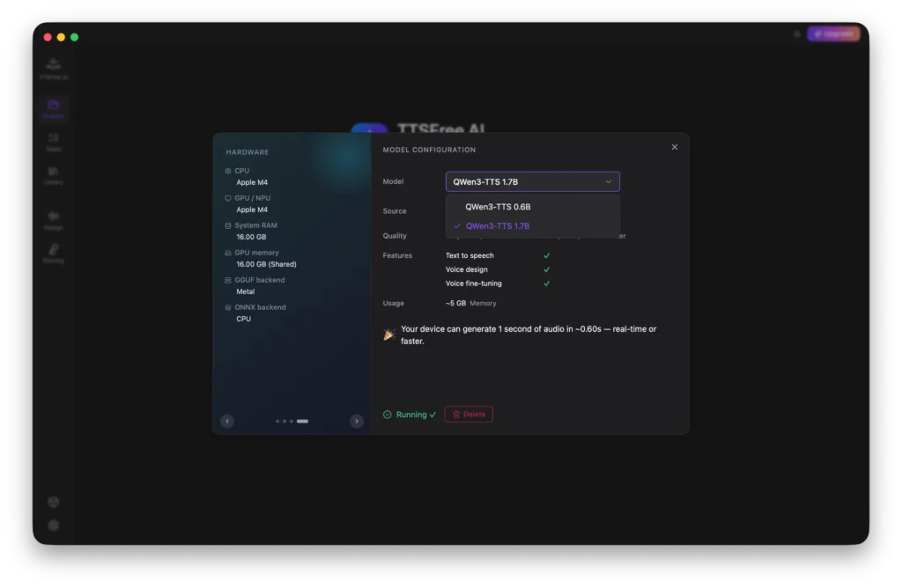Click the "Source" row label
The image size is (902, 588).
[395, 211]
